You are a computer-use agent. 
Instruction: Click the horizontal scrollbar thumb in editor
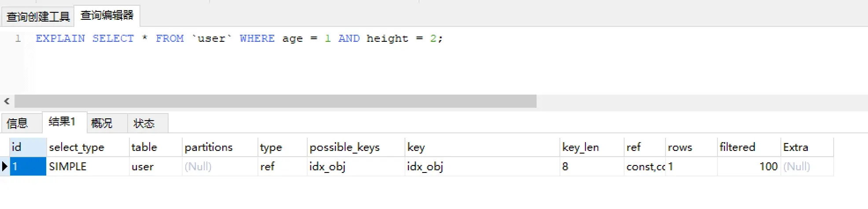pos(275,101)
